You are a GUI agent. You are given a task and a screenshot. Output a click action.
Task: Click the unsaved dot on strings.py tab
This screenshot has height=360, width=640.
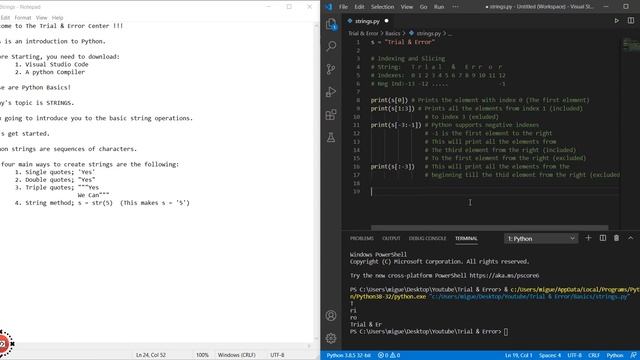(x=386, y=21)
